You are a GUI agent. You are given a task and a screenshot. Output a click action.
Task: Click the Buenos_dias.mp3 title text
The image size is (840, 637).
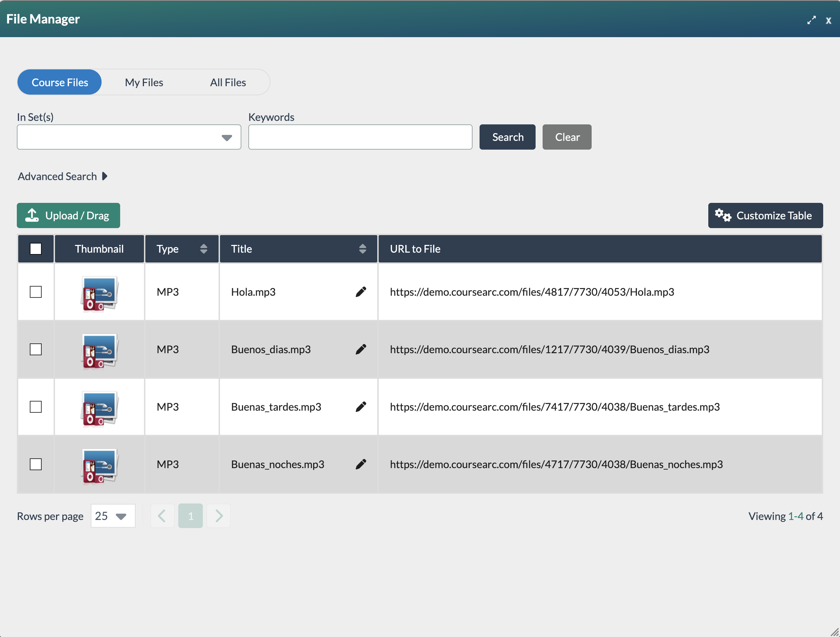(271, 349)
